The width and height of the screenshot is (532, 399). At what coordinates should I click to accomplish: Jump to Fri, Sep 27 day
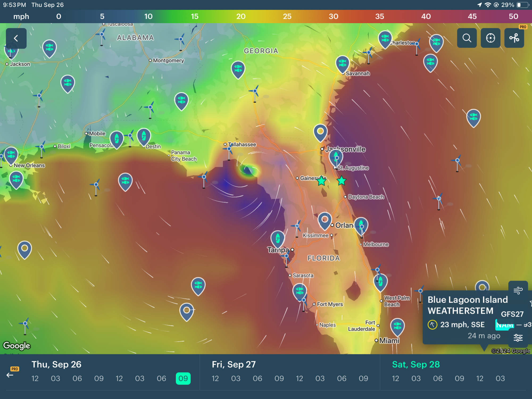coord(234,364)
